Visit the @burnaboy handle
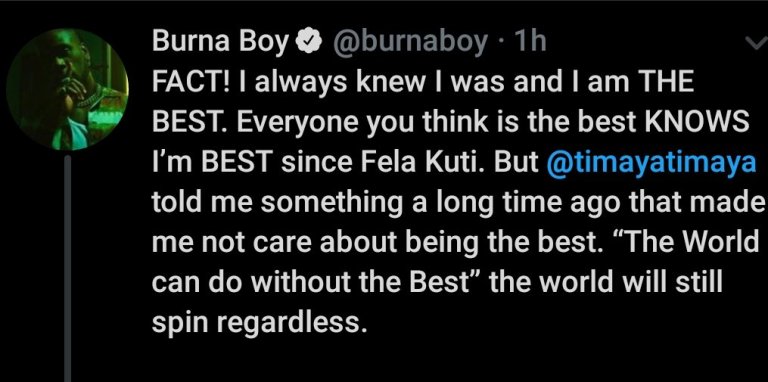Image resolution: width=768 pixels, height=382 pixels. coord(410,42)
